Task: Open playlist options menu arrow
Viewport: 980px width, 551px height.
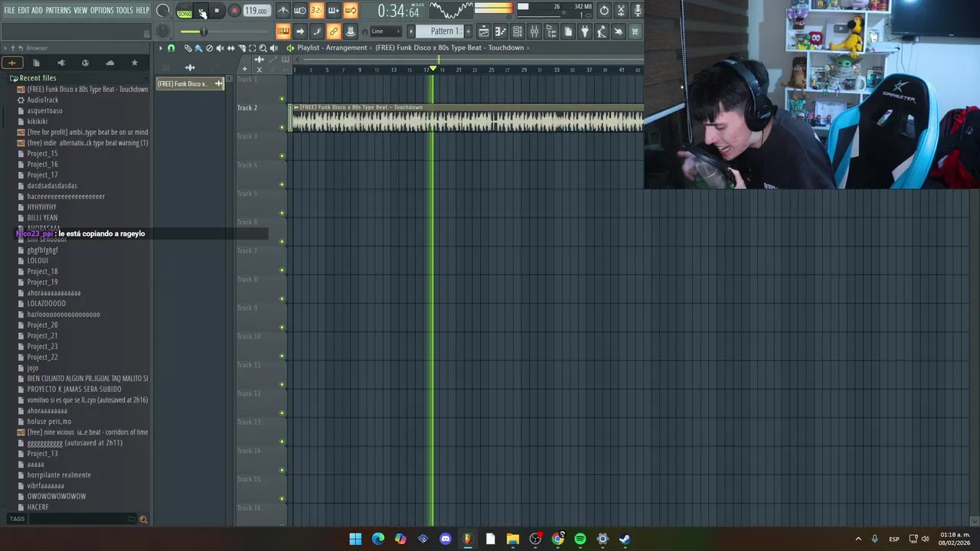Action: [161, 48]
